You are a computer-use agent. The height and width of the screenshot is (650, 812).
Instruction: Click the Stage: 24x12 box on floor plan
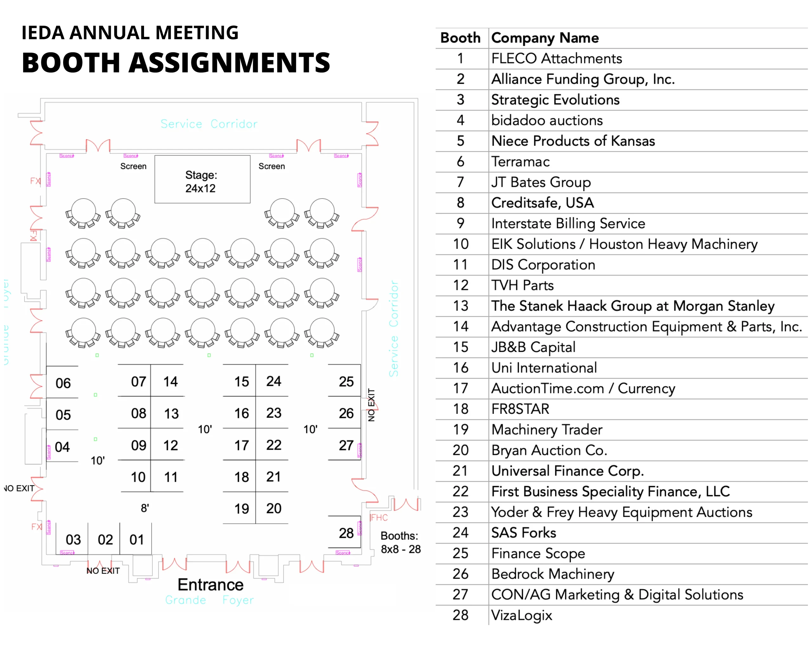click(x=202, y=179)
